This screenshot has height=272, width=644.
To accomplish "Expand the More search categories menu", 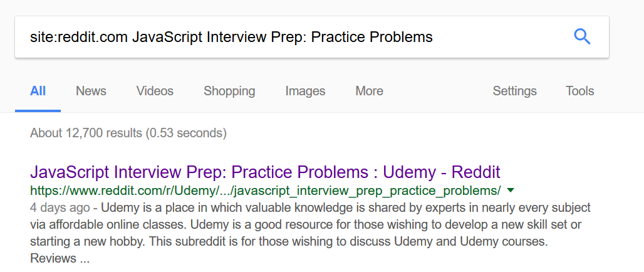I will [x=369, y=91].
